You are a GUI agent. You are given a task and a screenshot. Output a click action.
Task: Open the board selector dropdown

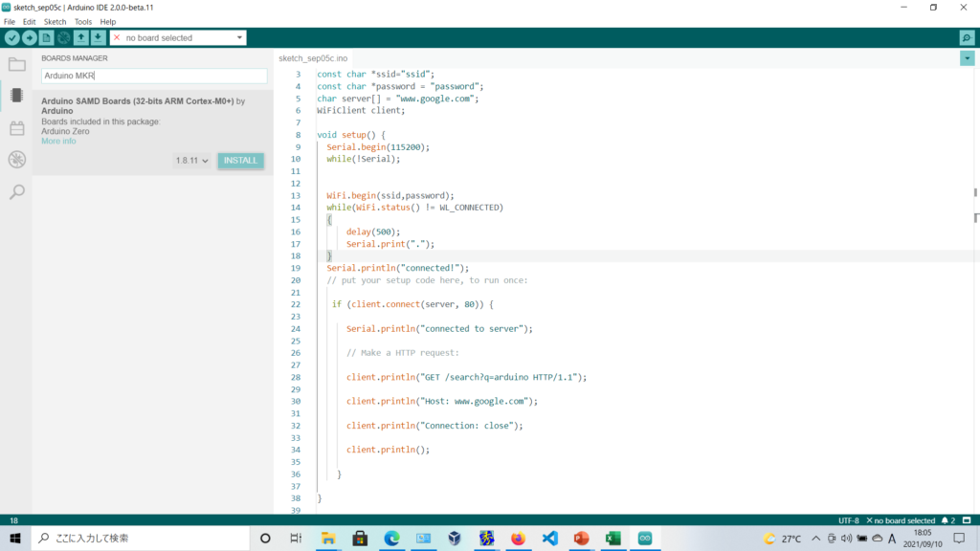[178, 38]
